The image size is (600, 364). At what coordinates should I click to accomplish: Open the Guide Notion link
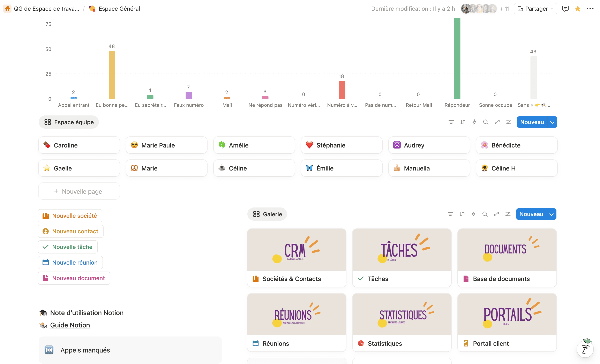click(x=70, y=325)
